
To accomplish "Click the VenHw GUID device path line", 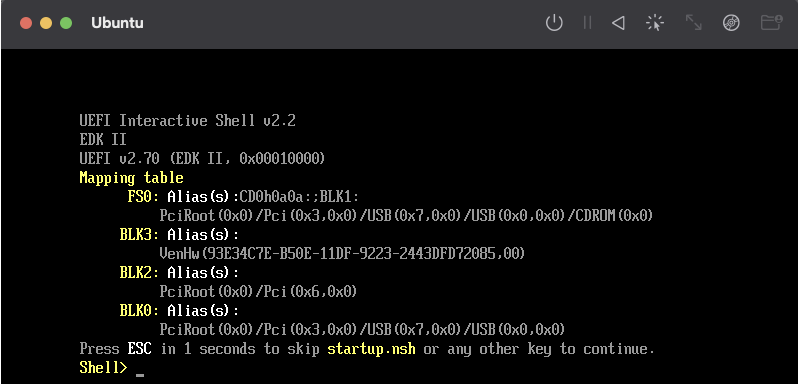I will (342, 253).
